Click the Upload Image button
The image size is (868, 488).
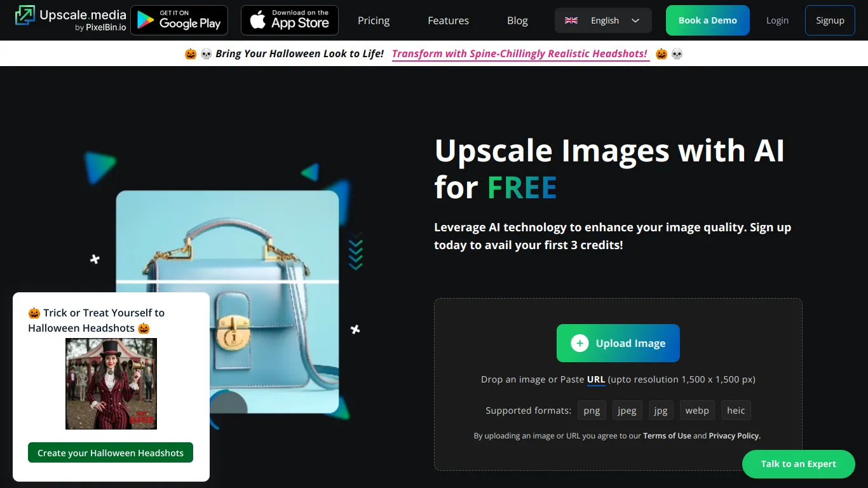click(x=618, y=343)
